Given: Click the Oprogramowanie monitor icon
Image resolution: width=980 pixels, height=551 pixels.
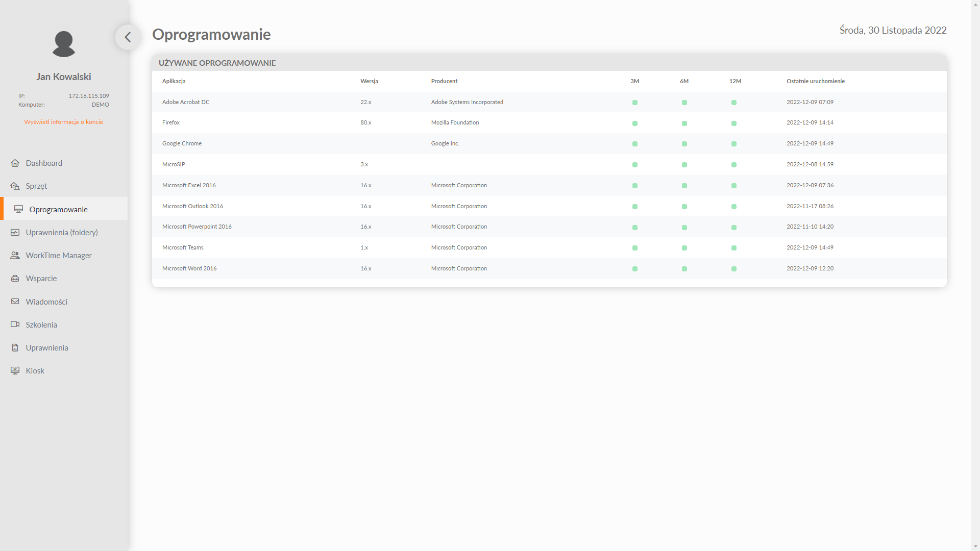Looking at the screenshot, I should click(x=19, y=210).
